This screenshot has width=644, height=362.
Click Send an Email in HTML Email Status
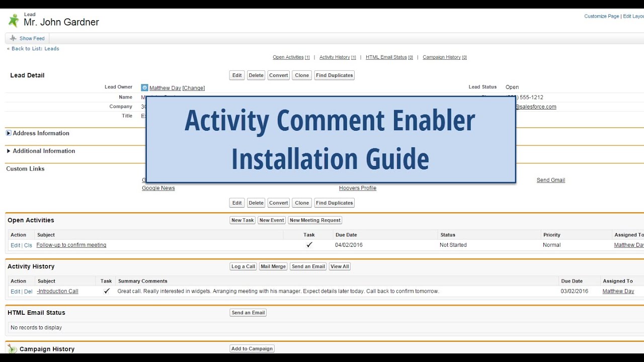pos(248,313)
